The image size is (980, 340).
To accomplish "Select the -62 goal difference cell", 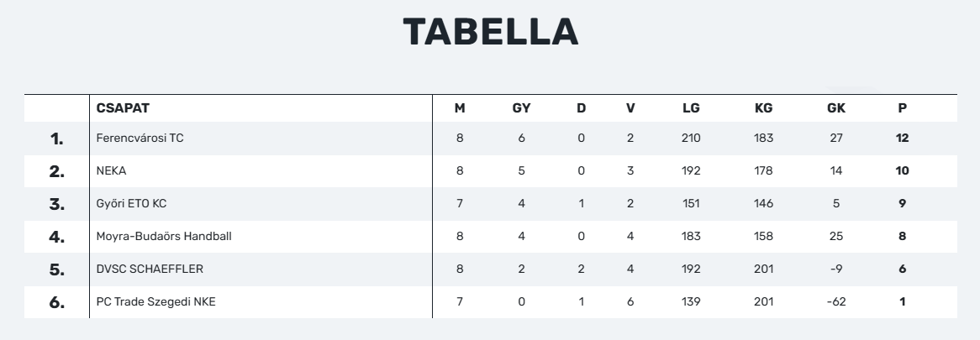I will (835, 302).
